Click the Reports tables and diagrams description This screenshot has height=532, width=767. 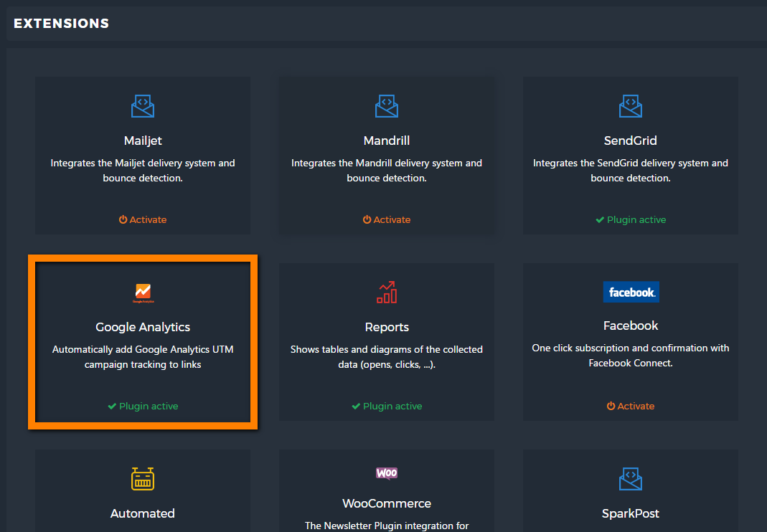387,357
